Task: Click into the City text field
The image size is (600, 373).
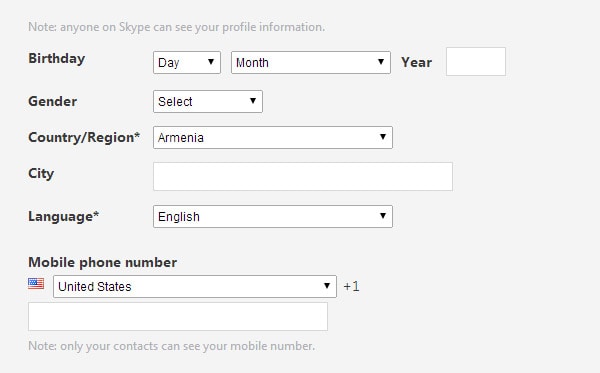Action: [x=303, y=176]
